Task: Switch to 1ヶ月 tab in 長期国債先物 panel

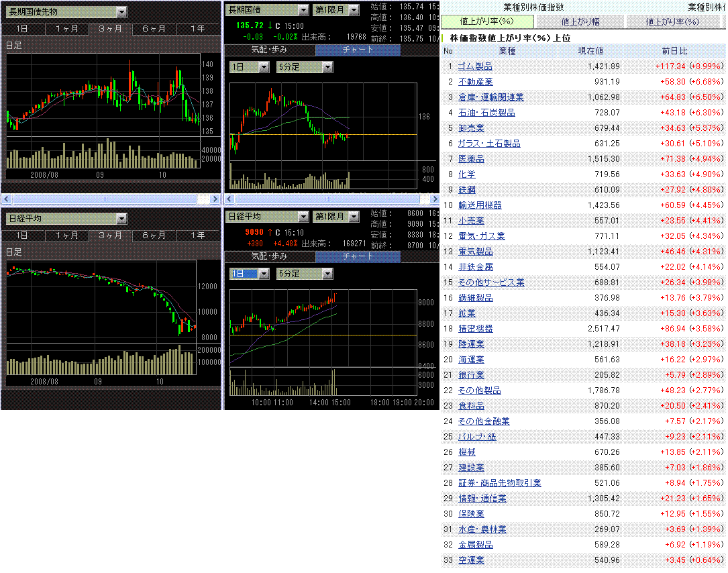Action: point(66,29)
